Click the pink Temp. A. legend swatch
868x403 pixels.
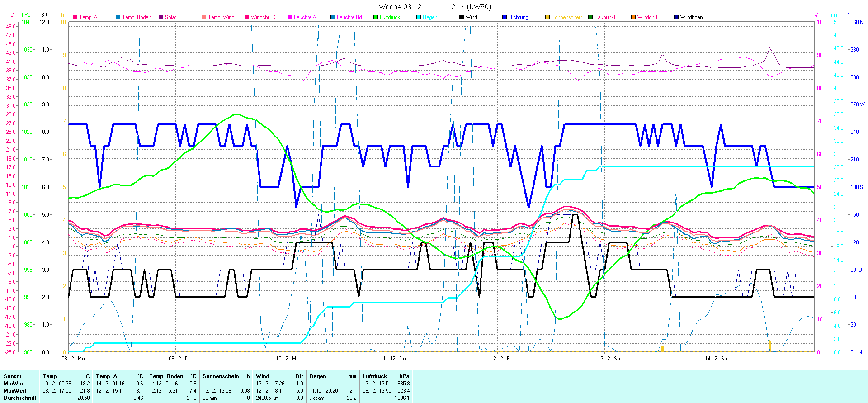coord(75,17)
